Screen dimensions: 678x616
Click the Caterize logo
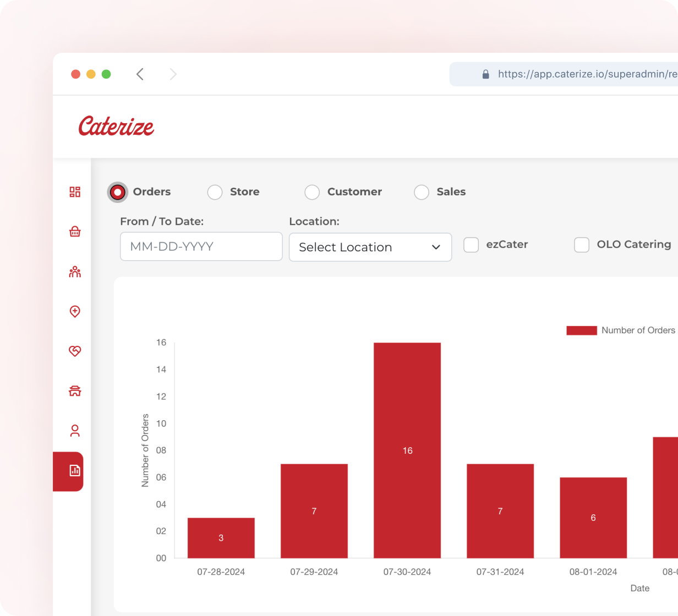coord(116,127)
